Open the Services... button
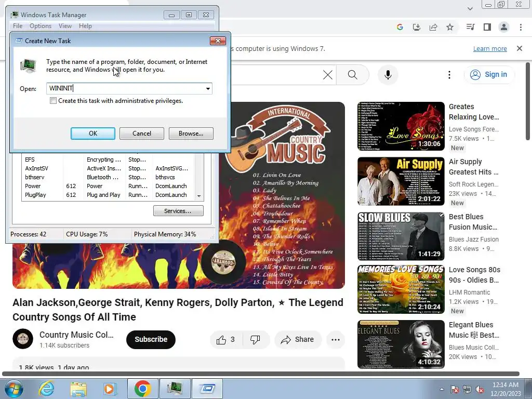 [x=178, y=211]
